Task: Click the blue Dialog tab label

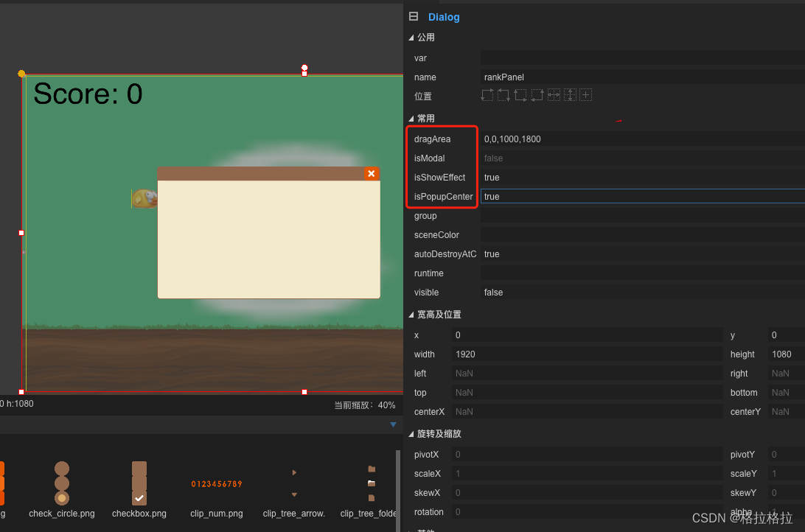Action: click(x=444, y=16)
